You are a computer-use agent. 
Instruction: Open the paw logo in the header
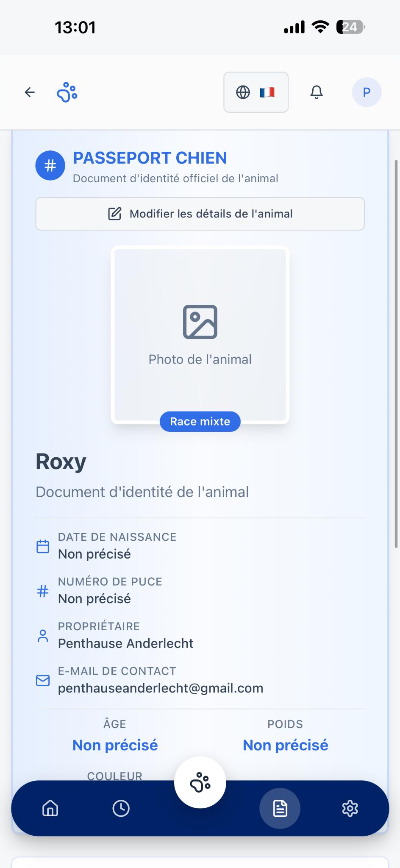pyautogui.click(x=67, y=92)
